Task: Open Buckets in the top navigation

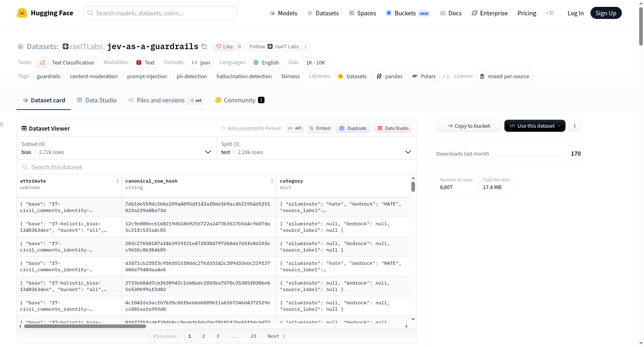Action: pos(408,13)
